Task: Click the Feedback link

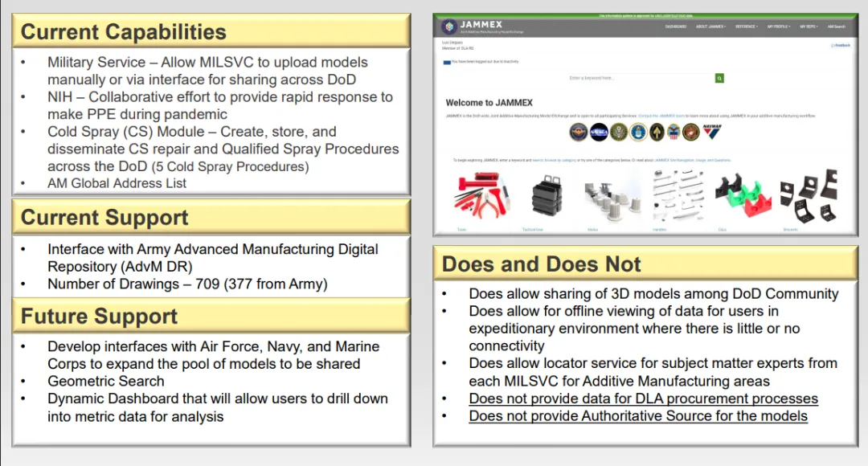Action: (x=841, y=45)
